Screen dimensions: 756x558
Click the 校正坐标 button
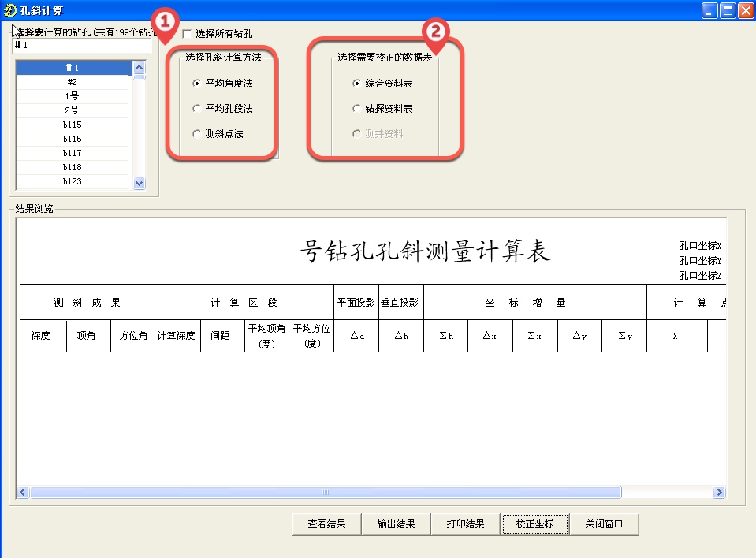coord(534,524)
